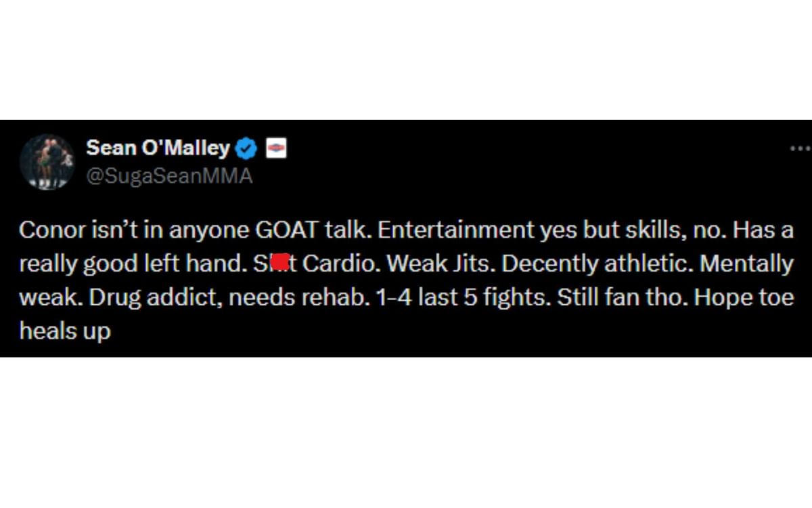Click the Sean O'Malley display name link

point(158,148)
